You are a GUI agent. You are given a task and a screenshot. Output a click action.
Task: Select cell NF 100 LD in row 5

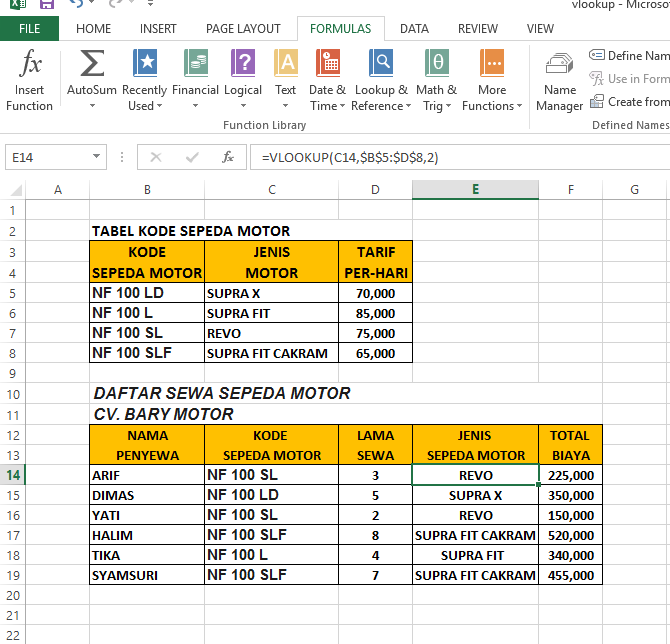coord(147,293)
